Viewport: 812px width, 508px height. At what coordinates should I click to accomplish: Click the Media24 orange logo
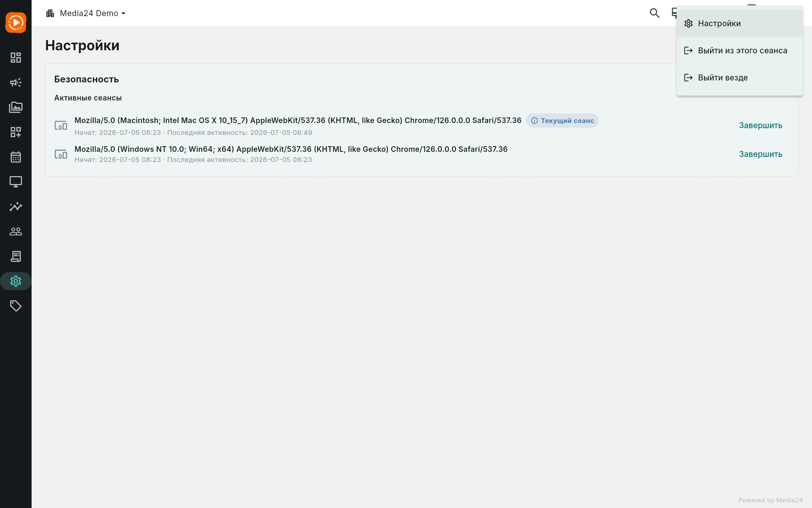(x=16, y=23)
